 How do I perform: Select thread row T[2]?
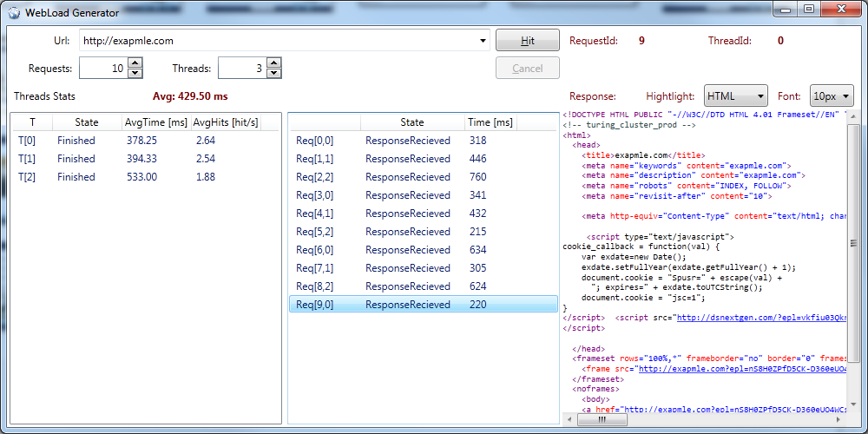tap(146, 177)
